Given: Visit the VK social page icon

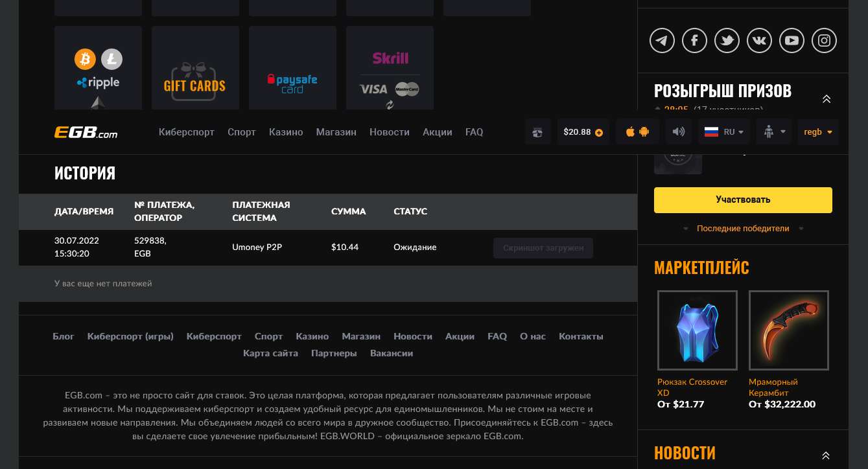Looking at the screenshot, I should point(759,41).
